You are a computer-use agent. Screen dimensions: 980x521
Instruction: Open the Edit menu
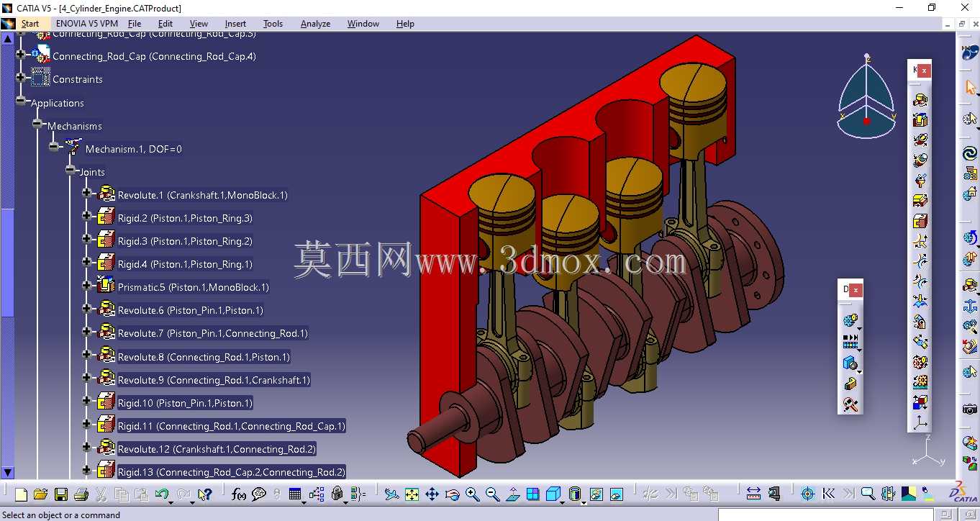coord(165,24)
